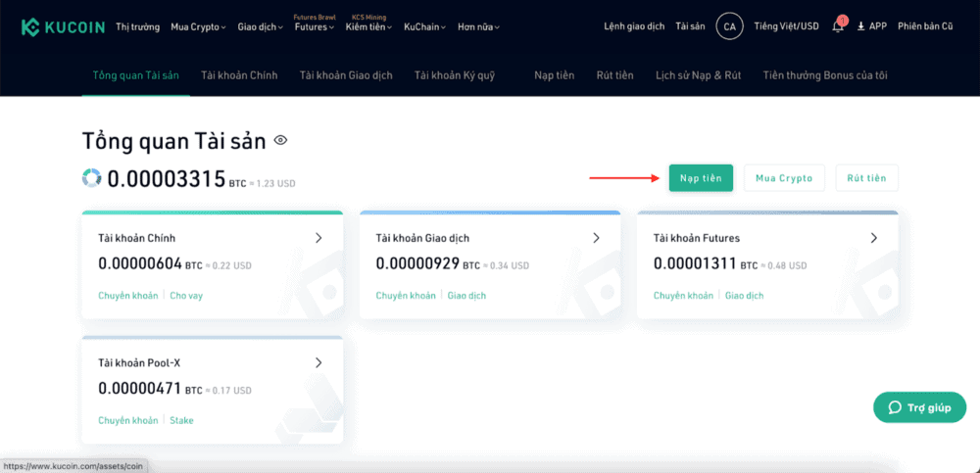980x473 pixels.
Task: Click Chuyển khoản in Tài khoản Futures card
Action: point(683,296)
